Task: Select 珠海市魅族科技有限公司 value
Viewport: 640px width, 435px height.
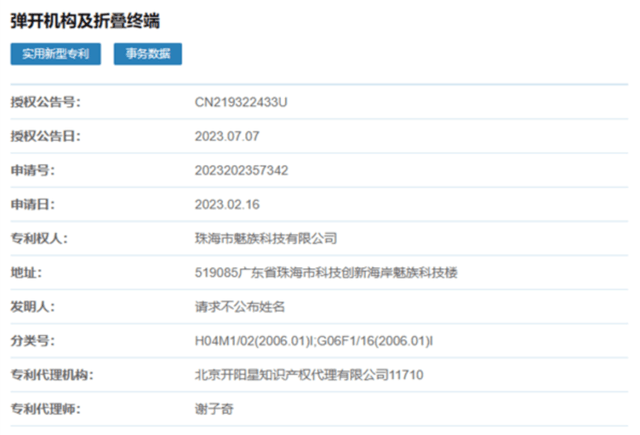Action: tap(266, 238)
